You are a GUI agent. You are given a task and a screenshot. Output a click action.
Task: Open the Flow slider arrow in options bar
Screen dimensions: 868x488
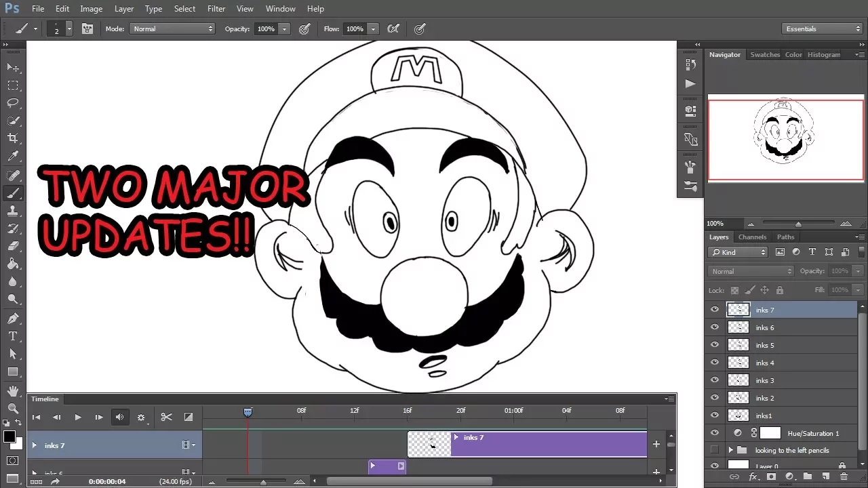(373, 28)
